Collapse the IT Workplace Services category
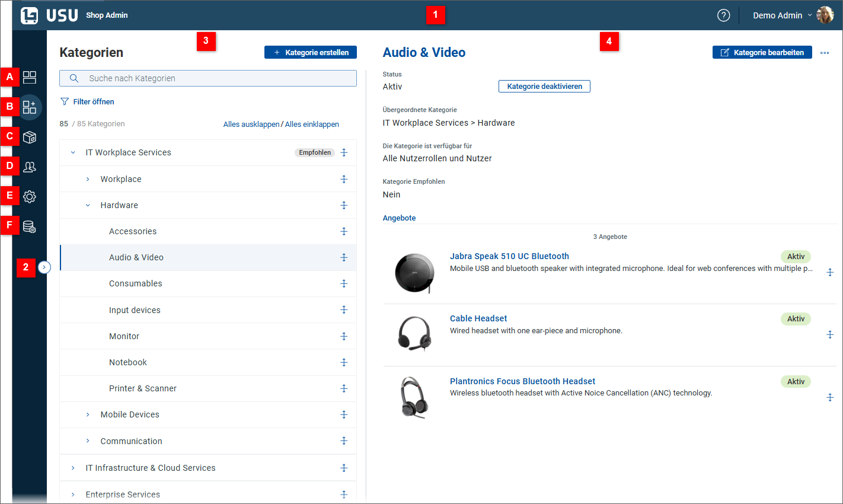Image resolution: width=843 pixels, height=504 pixels. (x=73, y=153)
